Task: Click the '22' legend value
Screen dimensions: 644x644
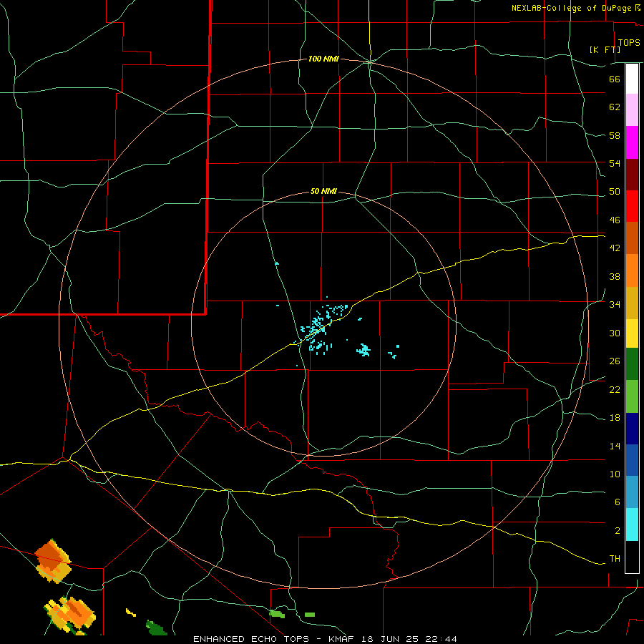Action: coord(615,389)
